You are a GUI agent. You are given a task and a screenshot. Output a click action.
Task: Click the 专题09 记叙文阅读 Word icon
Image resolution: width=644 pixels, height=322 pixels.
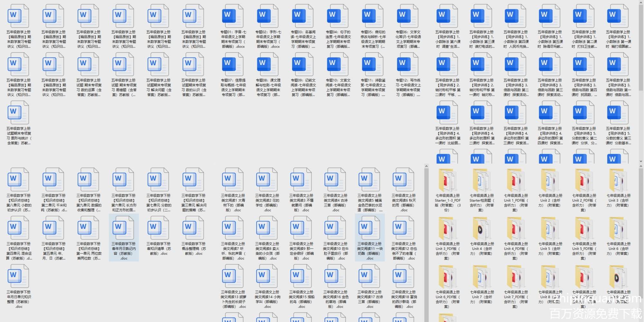coord(303,64)
